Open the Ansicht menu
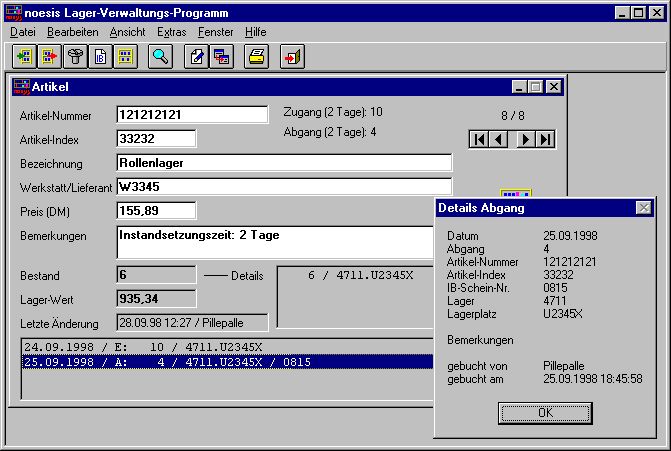The width and height of the screenshot is (671, 451). 128,32
